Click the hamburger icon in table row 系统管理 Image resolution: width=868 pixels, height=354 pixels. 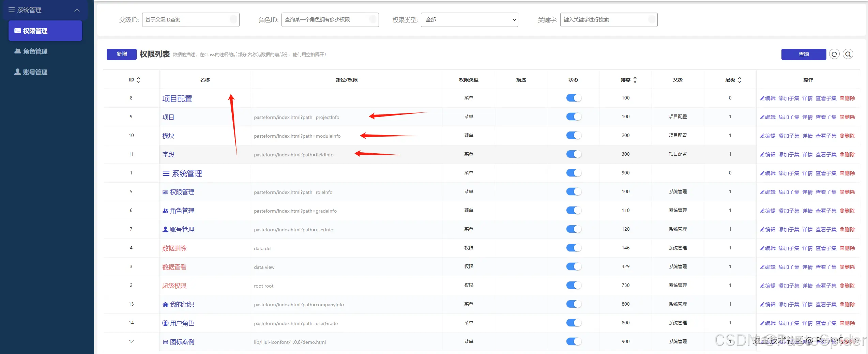tap(166, 173)
